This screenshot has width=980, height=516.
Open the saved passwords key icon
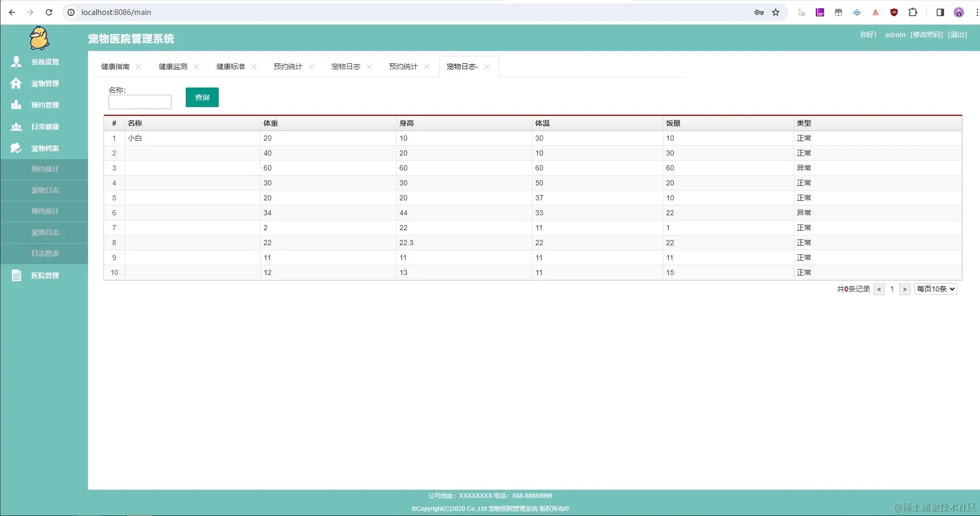tap(759, 12)
